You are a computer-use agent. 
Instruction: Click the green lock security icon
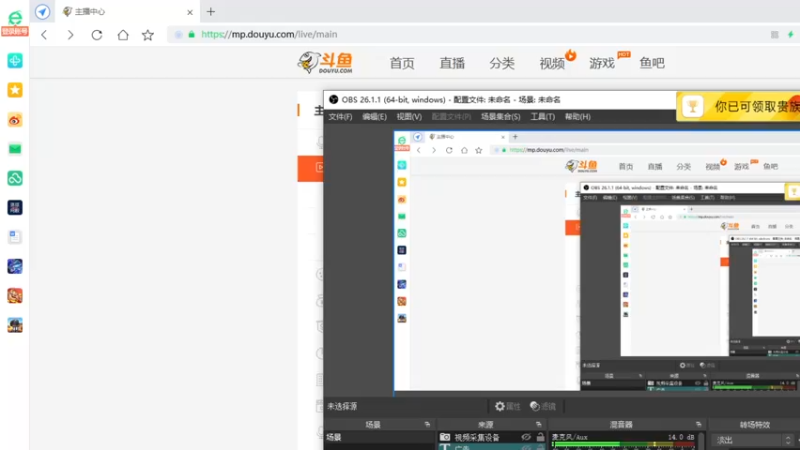[191, 35]
